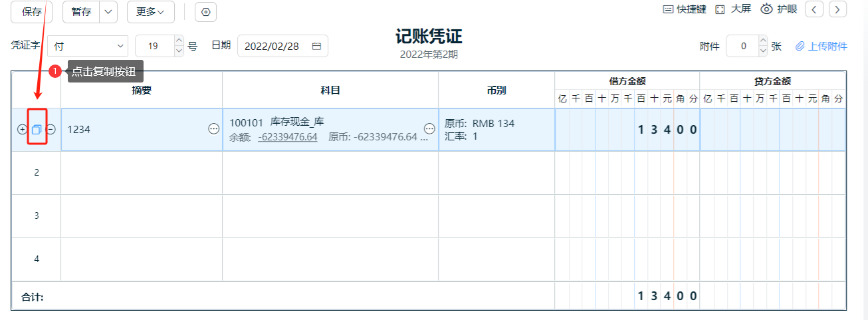Screen dimensions: 868x320
Task: Delete the first row with the minus icon
Action: [x=51, y=130]
